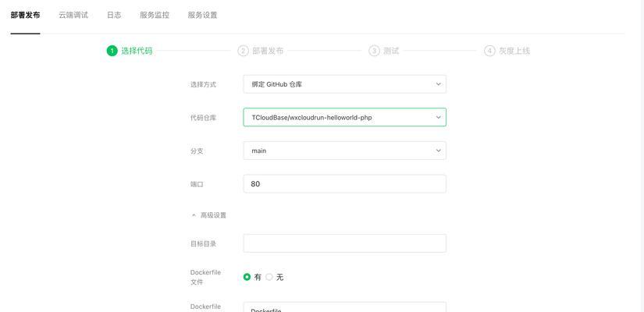Click the Dockerfile 文件 field label
644x312 pixels.
click(x=205, y=278)
